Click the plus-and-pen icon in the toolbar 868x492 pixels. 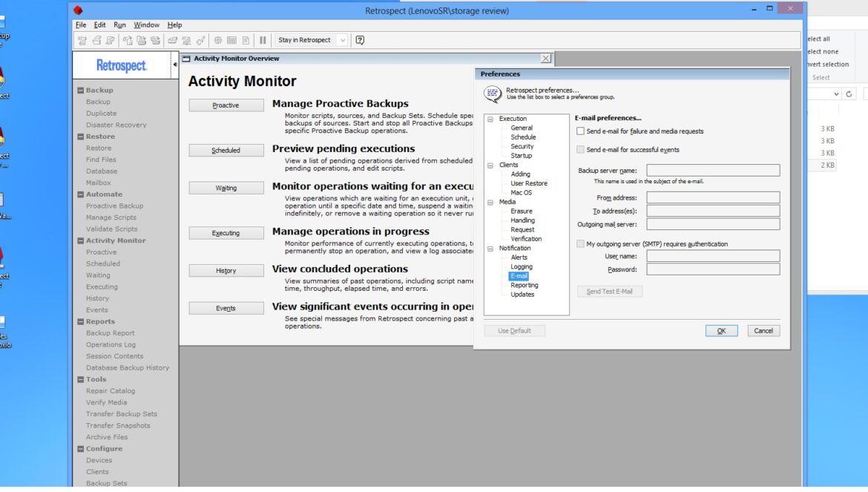click(200, 40)
